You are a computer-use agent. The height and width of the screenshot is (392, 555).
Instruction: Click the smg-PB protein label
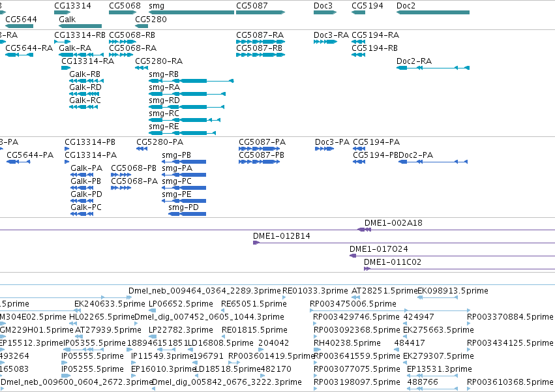pyautogui.click(x=176, y=155)
